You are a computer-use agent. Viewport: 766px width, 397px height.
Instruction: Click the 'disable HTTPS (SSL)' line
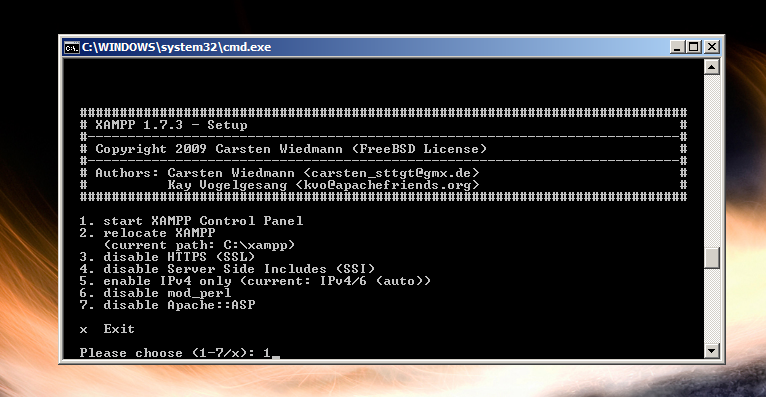[x=167, y=257]
